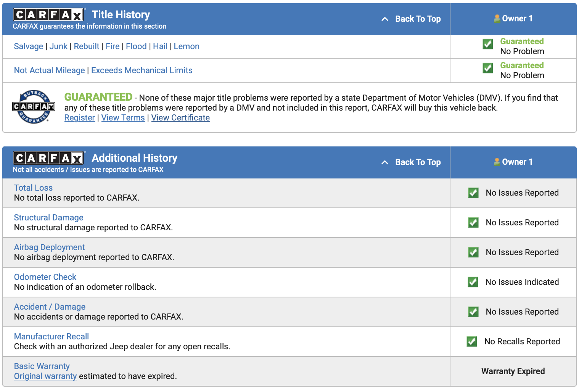Open the Odometer Check link

tap(45, 277)
